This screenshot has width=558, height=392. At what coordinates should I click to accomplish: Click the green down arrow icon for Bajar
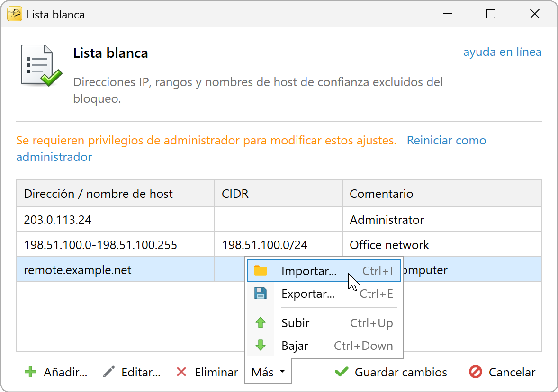(x=261, y=346)
